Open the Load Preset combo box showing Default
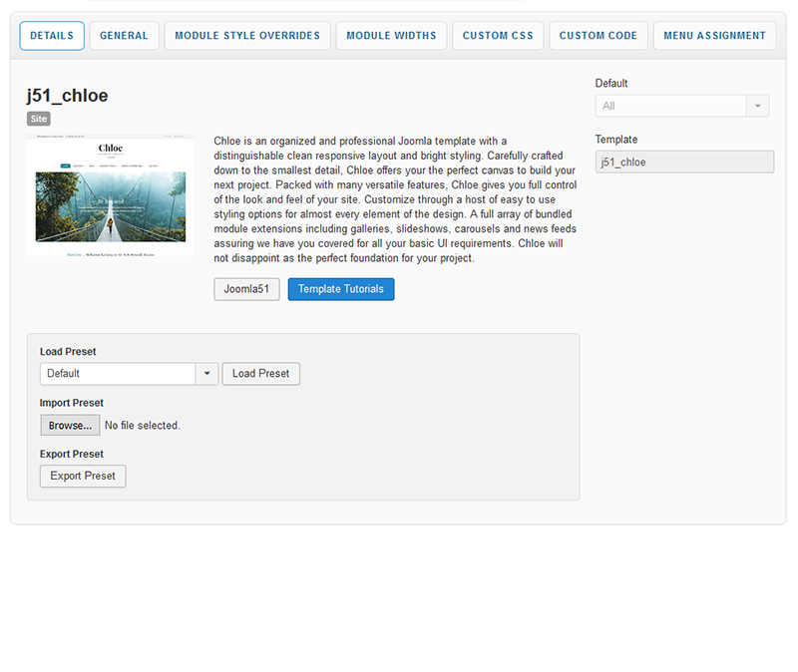The width and height of the screenshot is (798, 672). pos(118,374)
